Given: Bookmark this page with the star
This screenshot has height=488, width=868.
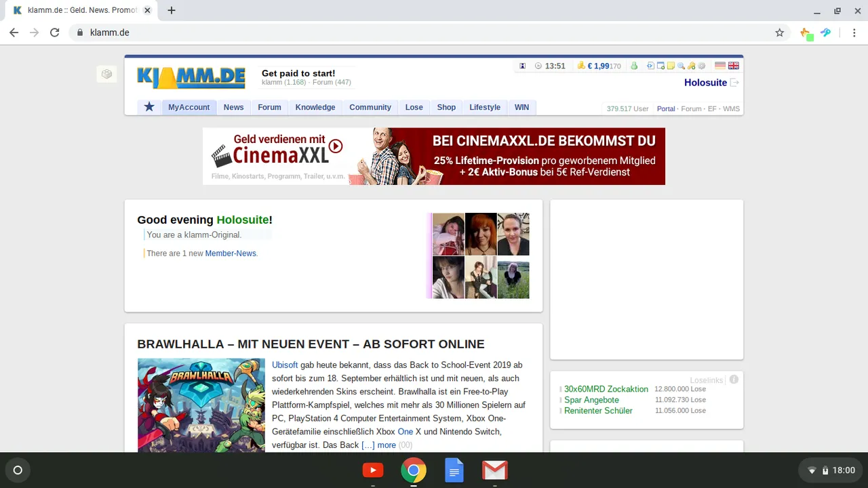Looking at the screenshot, I should [780, 33].
